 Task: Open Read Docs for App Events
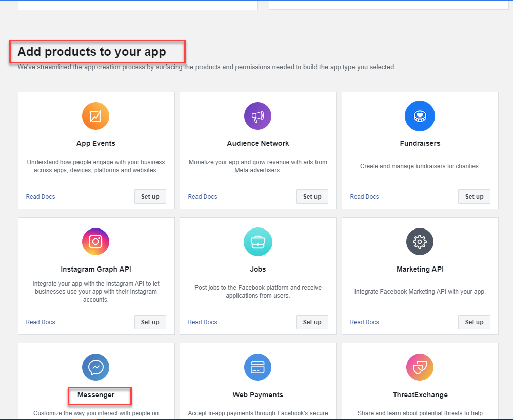[x=41, y=197]
